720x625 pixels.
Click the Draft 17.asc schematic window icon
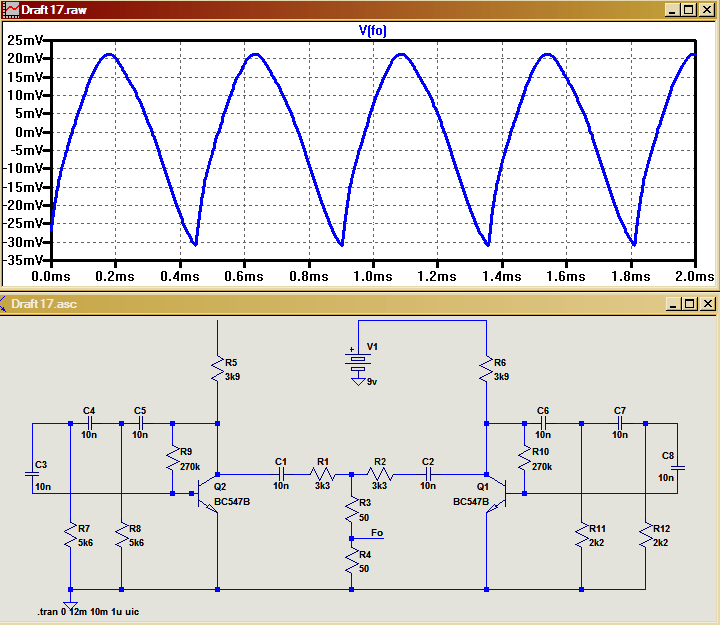click(3, 304)
